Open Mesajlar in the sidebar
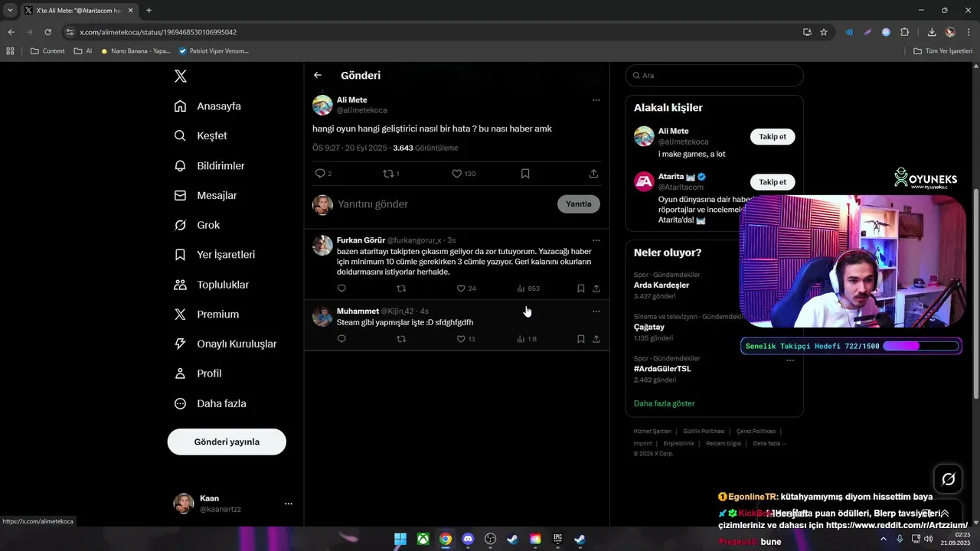The width and height of the screenshot is (980, 551). point(205,195)
